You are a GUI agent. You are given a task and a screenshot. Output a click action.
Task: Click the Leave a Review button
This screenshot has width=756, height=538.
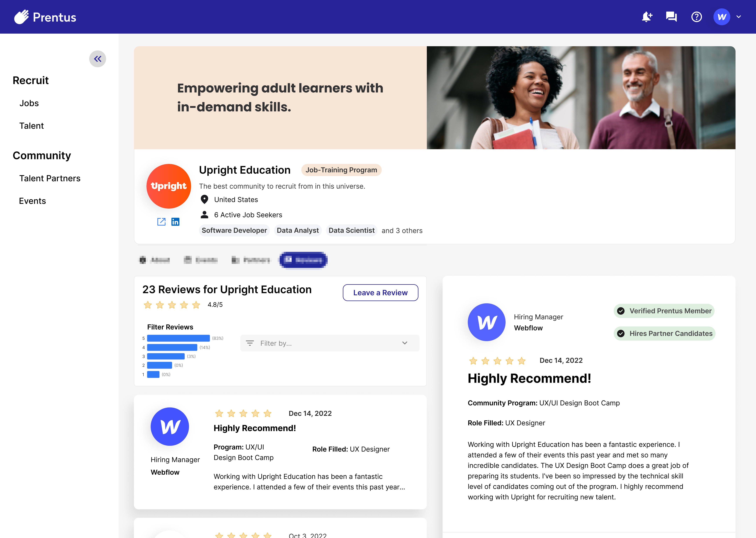380,293
